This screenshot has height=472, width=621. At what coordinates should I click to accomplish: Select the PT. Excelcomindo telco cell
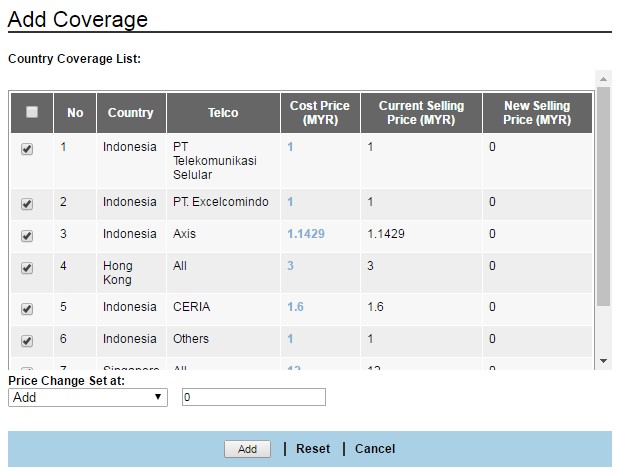[x=223, y=204]
